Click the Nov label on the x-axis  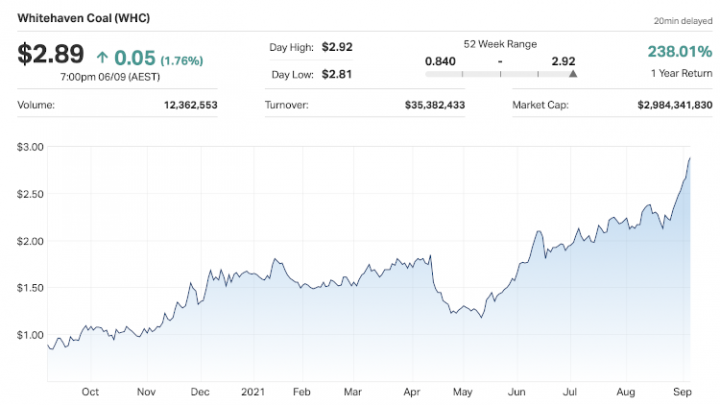point(146,392)
